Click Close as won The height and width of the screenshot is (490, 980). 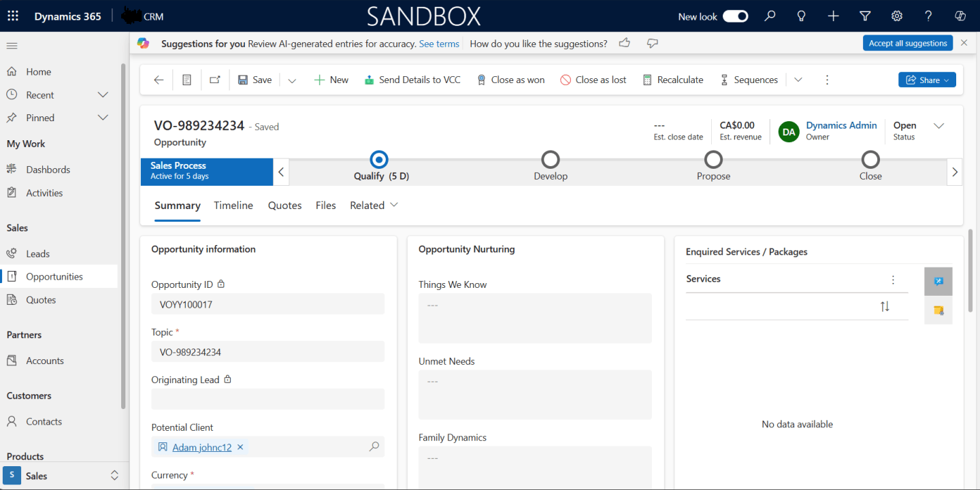coord(510,80)
